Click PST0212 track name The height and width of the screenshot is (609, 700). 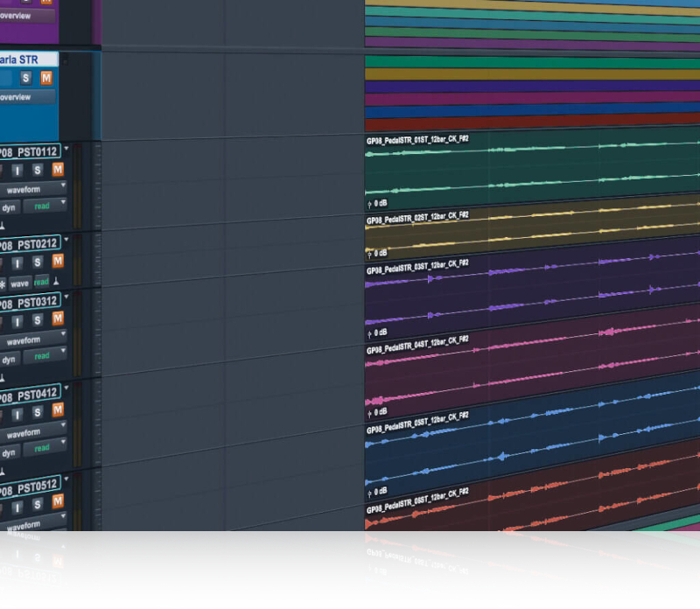[30, 244]
